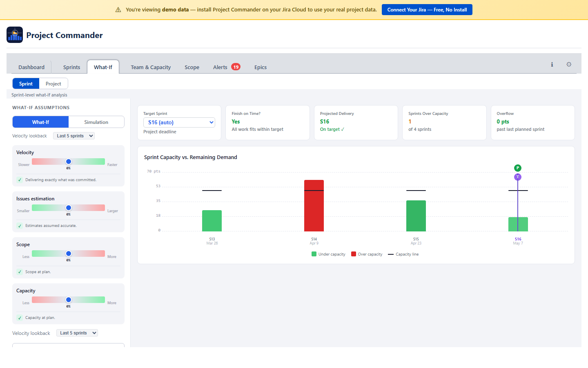The height and width of the screenshot is (368, 588).
Task: Open the settings gear icon
Action: point(569,65)
